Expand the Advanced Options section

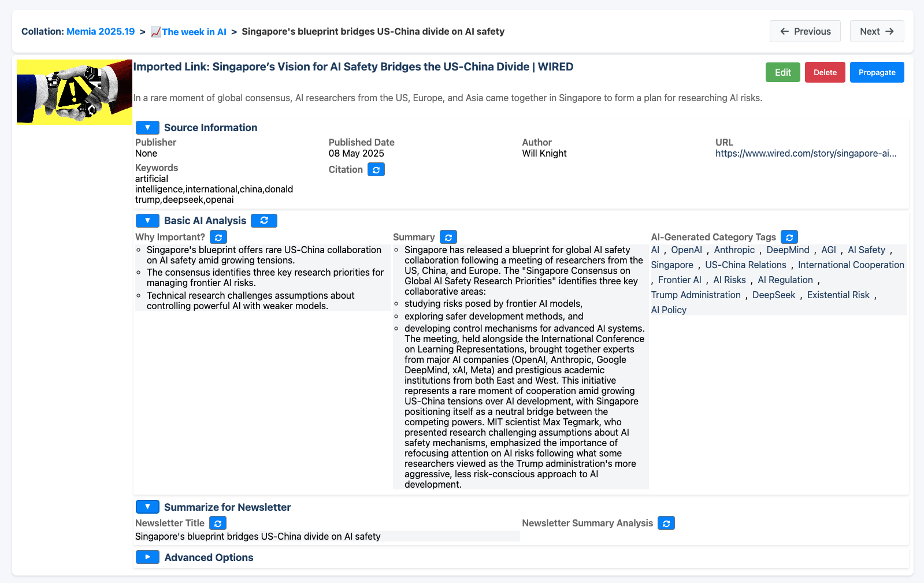pos(147,558)
